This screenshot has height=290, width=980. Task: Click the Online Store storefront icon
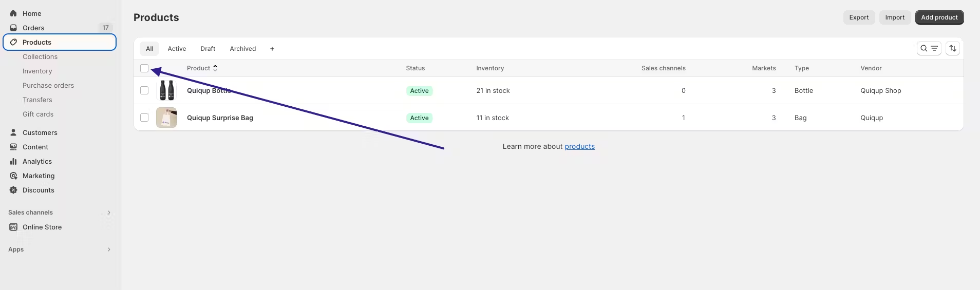point(13,227)
